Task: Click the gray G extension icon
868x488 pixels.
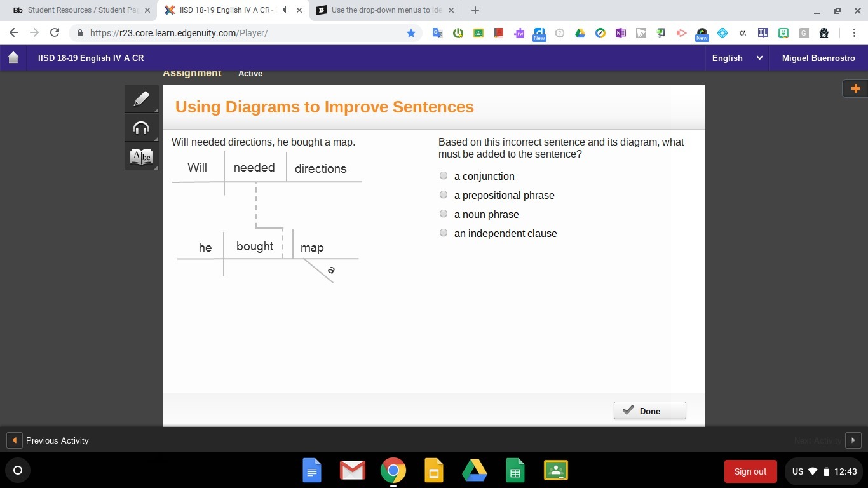Action: pos(804,33)
